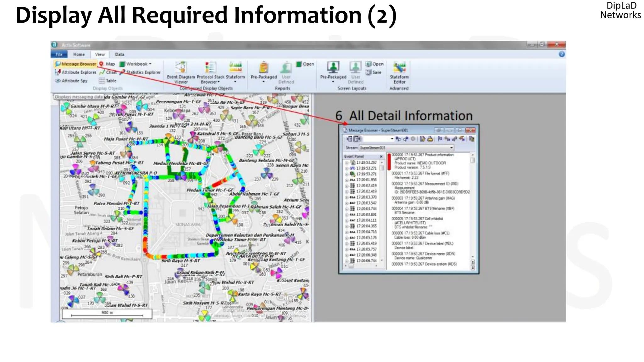Open Pre-Packaged reports menu
The height and width of the screenshot is (362, 644).
click(264, 73)
